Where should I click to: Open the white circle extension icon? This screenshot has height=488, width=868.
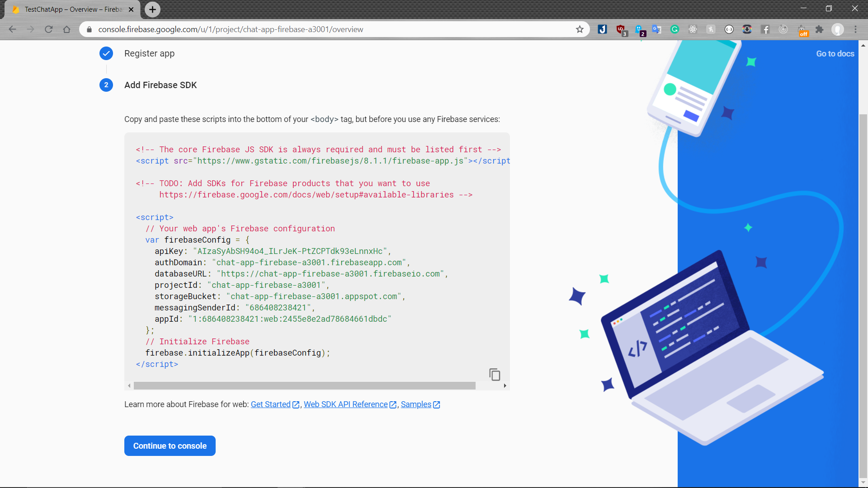[729, 29]
